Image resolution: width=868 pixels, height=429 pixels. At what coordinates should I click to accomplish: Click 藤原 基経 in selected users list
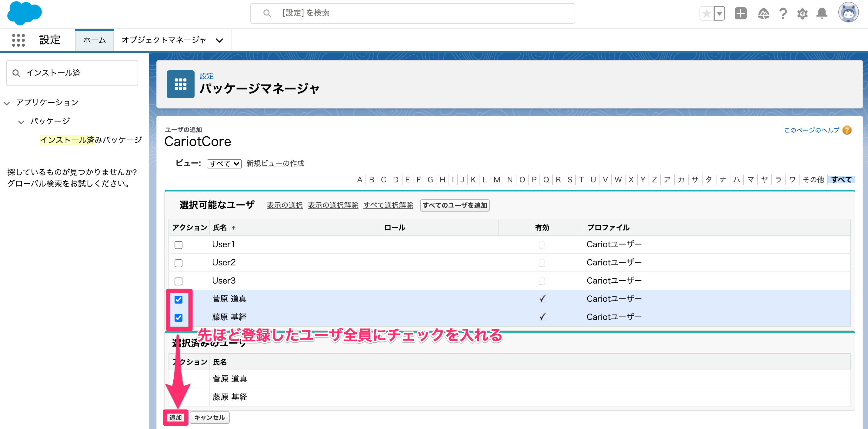tap(230, 397)
